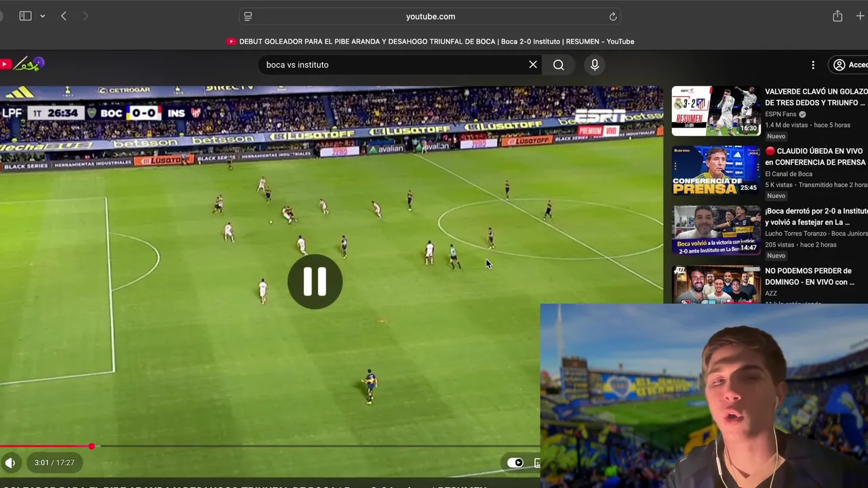Open the Conferencia de Prensa video thumbnail

716,170
